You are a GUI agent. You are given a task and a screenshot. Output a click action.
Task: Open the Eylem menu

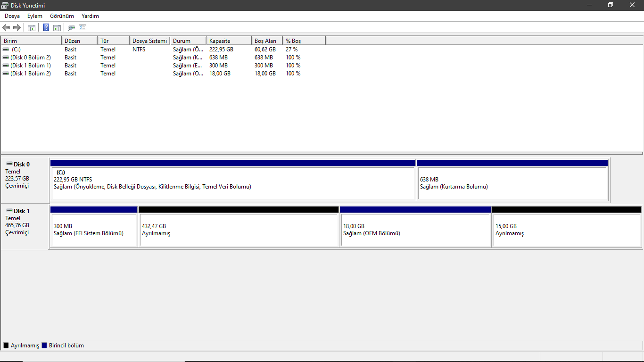click(35, 16)
